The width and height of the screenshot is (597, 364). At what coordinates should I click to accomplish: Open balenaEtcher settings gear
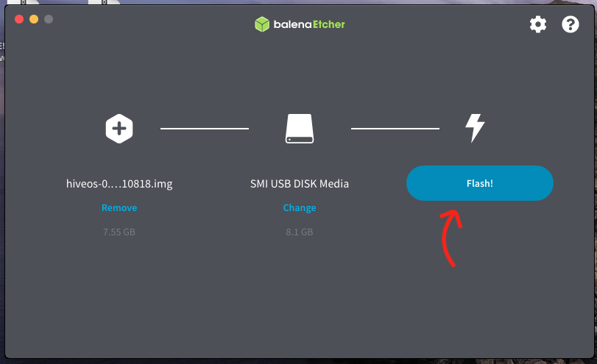538,24
